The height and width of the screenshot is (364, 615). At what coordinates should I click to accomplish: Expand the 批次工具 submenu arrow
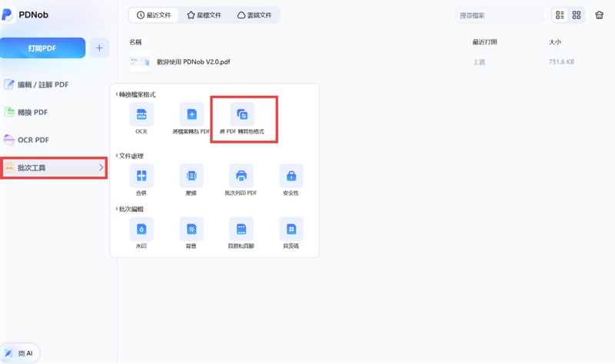point(101,167)
